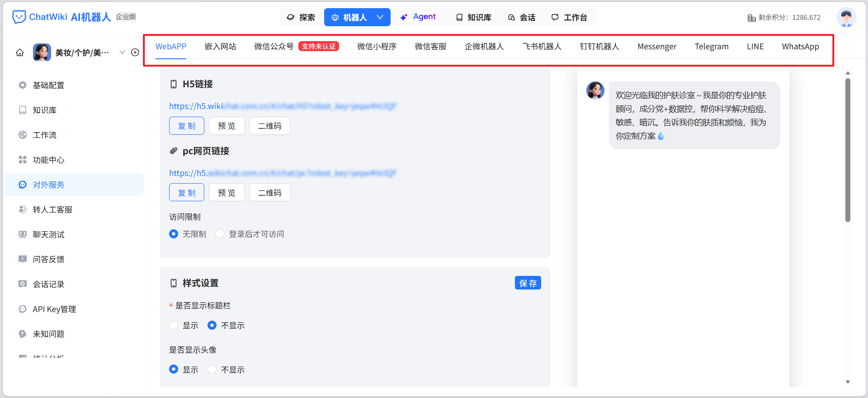This screenshot has height=398, width=868.
Task: Click the 知识库 sidebar icon
Action: click(23, 110)
